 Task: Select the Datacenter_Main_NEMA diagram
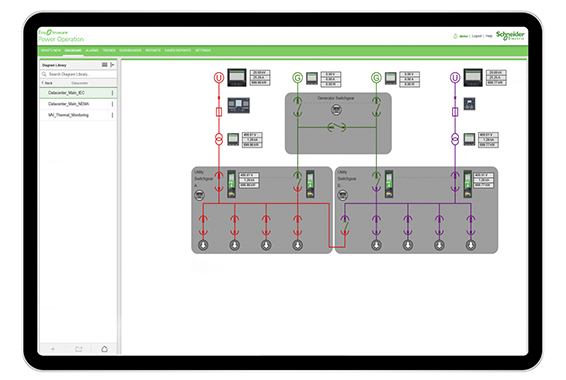[x=69, y=104]
